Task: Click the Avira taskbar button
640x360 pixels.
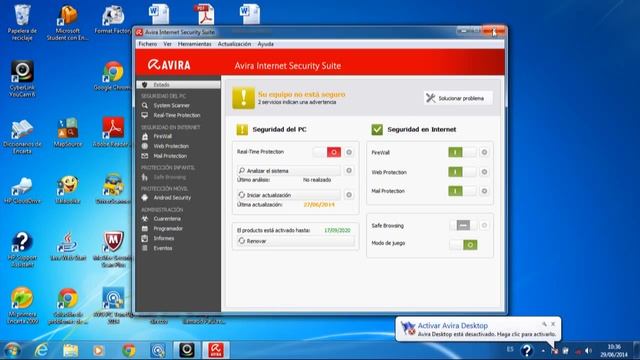Action: coord(216,351)
